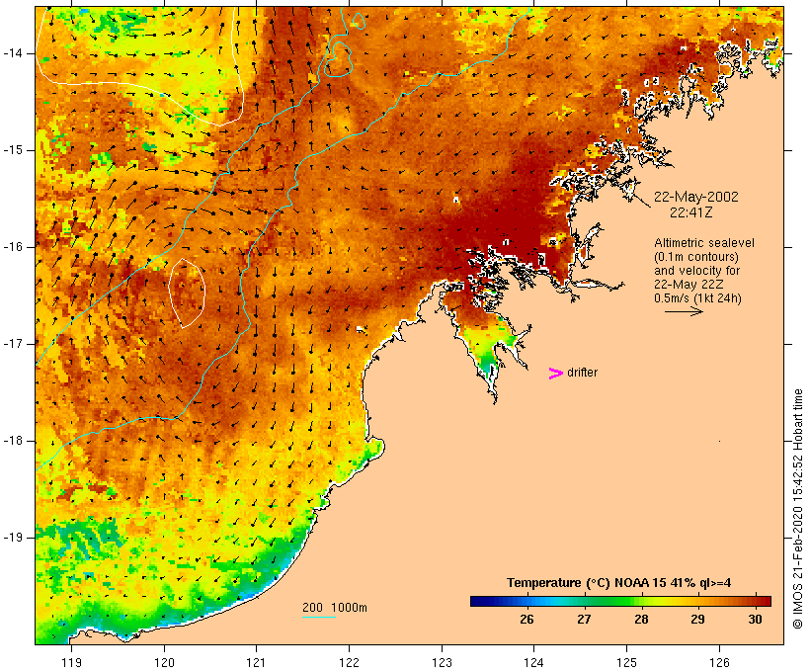The width and height of the screenshot is (810, 672).
Task: Click latitude axis label -17
Action: pyautogui.click(x=13, y=343)
